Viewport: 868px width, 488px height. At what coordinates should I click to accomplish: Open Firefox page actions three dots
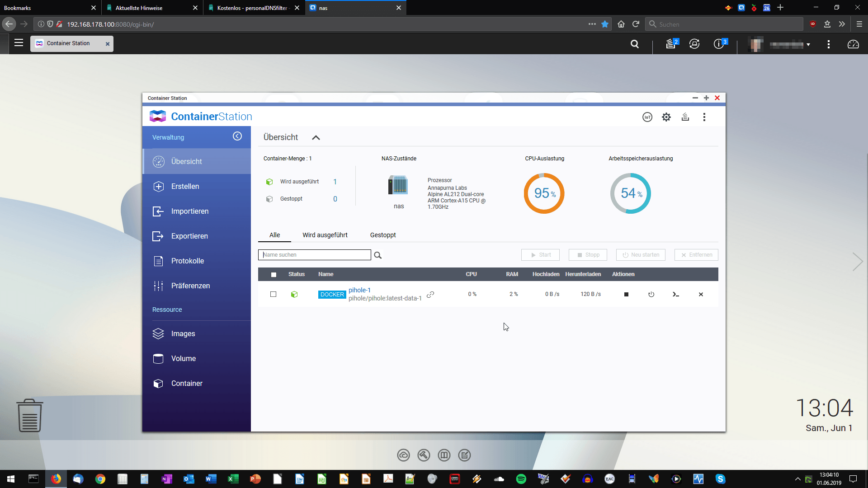coord(592,24)
